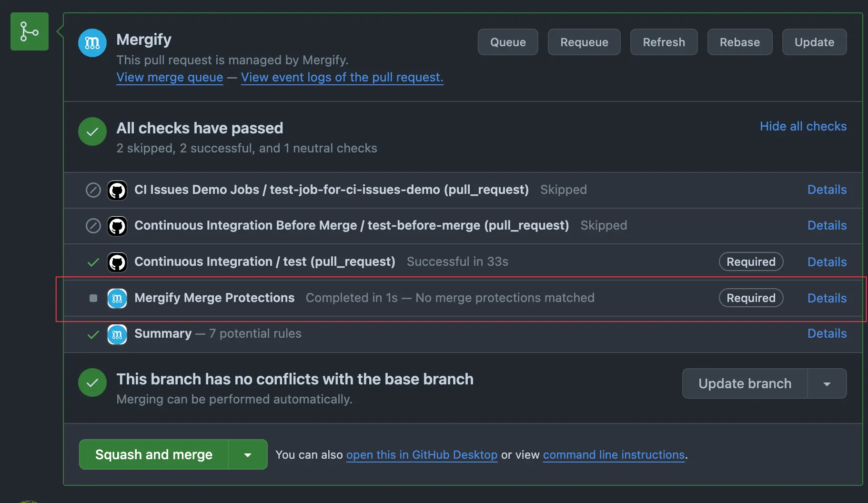Open the Update branch dropdown arrow
The width and height of the screenshot is (868, 503).
click(827, 383)
